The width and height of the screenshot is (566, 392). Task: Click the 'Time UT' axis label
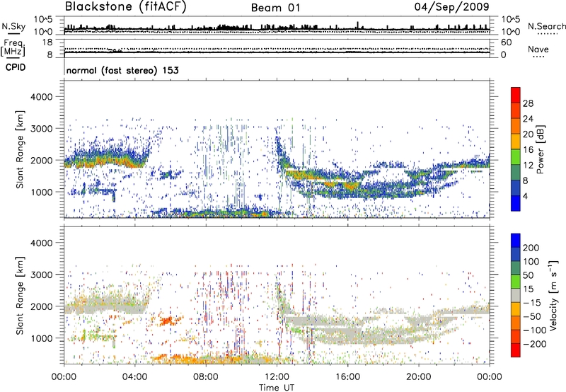coord(277,388)
